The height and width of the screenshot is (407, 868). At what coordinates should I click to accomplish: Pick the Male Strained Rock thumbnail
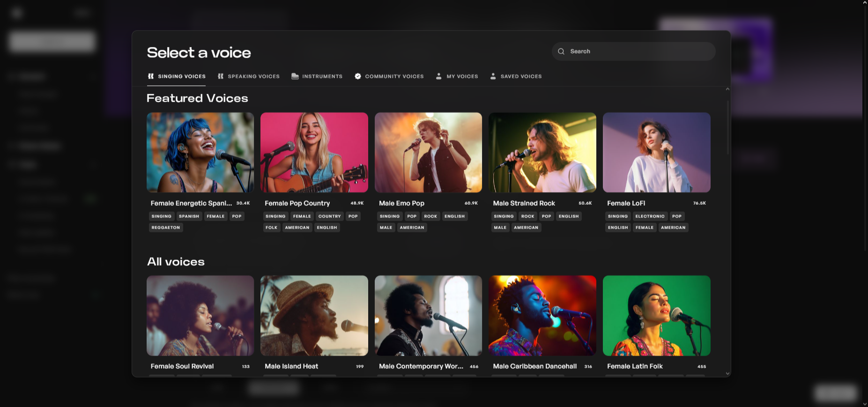coord(542,153)
